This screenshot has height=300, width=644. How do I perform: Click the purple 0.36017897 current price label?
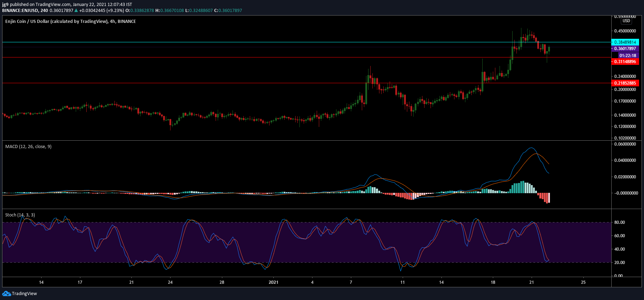pos(625,49)
